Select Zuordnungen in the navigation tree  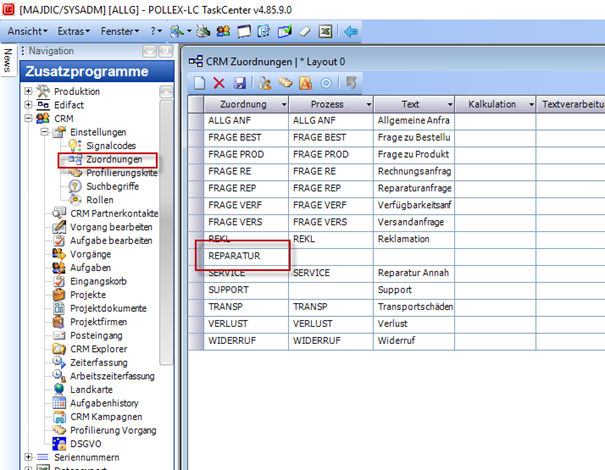tap(120, 159)
